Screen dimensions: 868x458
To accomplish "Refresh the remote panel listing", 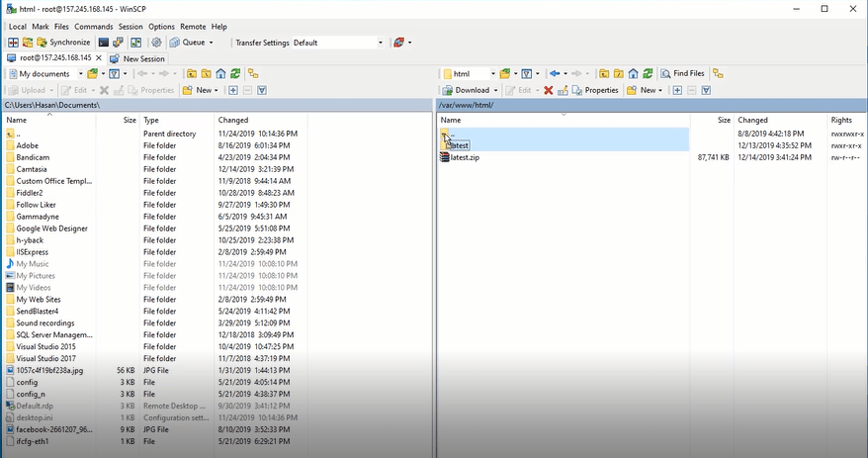I will (x=648, y=73).
